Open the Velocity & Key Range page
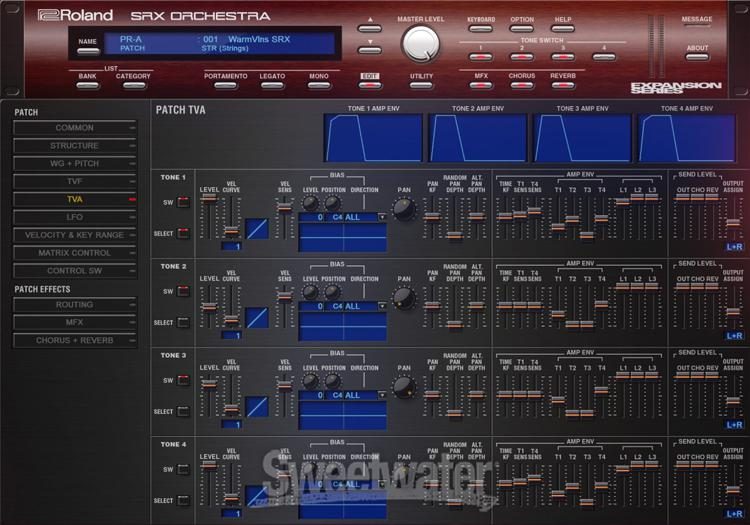Image resolution: width=750 pixels, height=525 pixels. [x=75, y=235]
